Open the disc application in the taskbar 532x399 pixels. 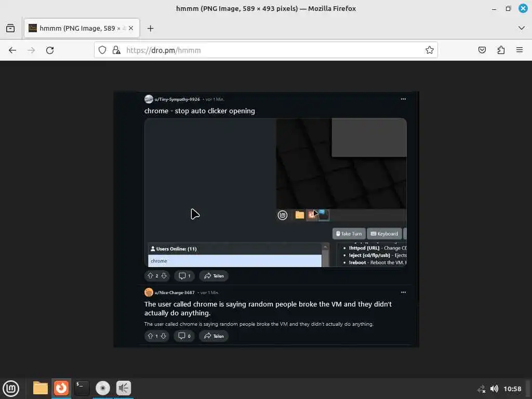(x=103, y=388)
